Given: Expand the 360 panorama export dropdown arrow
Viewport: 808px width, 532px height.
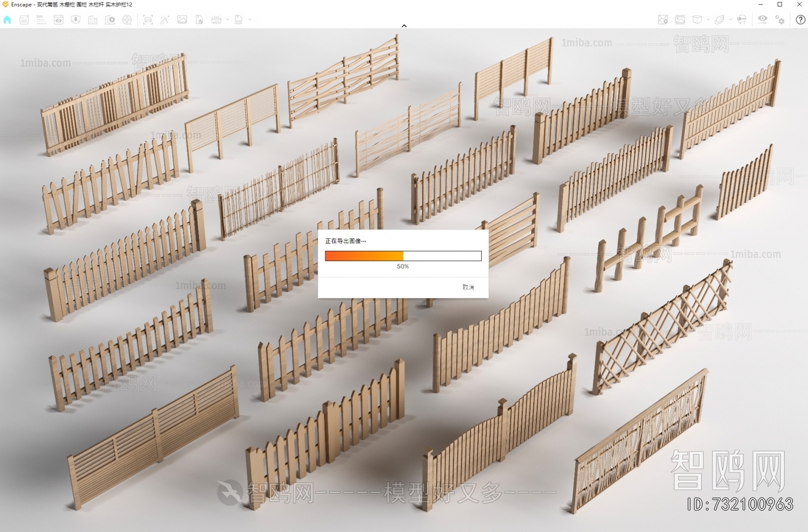Looking at the screenshot, I should coord(227,20).
